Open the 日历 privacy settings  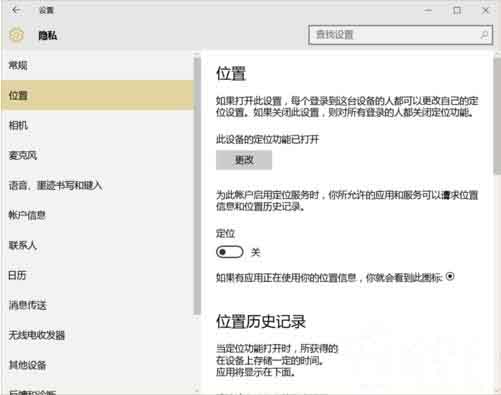[97, 275]
